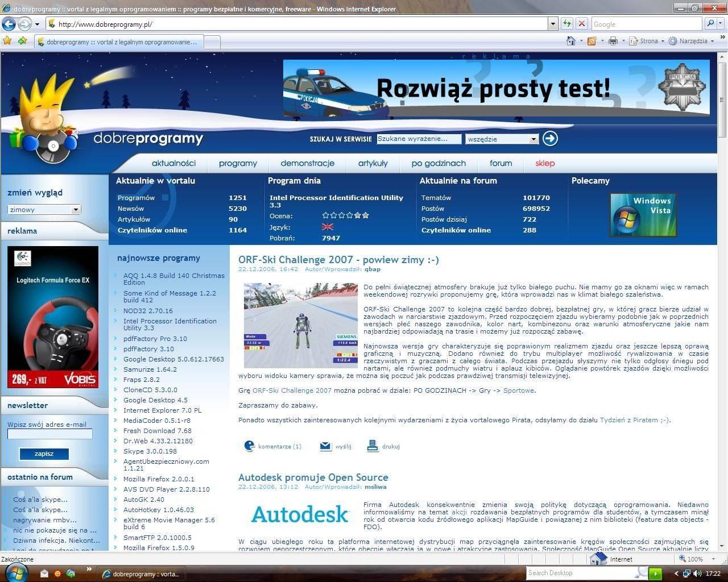Click the site search arrow go button

pyautogui.click(x=550, y=138)
